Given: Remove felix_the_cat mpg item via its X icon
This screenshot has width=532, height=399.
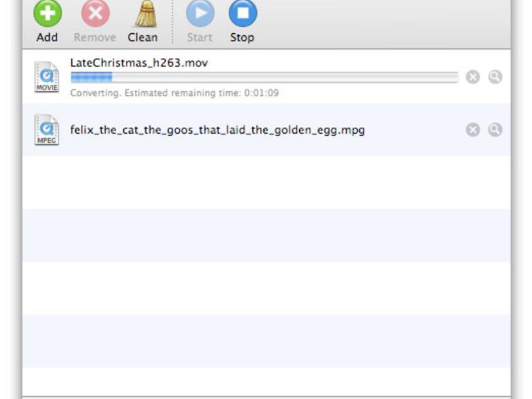Looking at the screenshot, I should [473, 130].
